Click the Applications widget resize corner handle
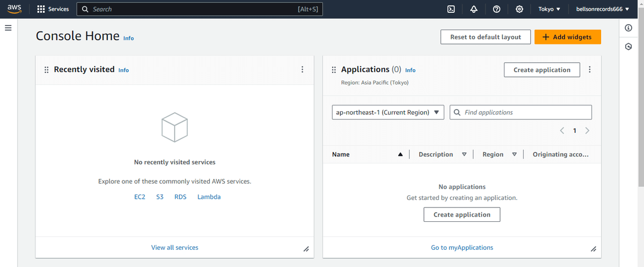The height and width of the screenshot is (267, 644). [594, 249]
